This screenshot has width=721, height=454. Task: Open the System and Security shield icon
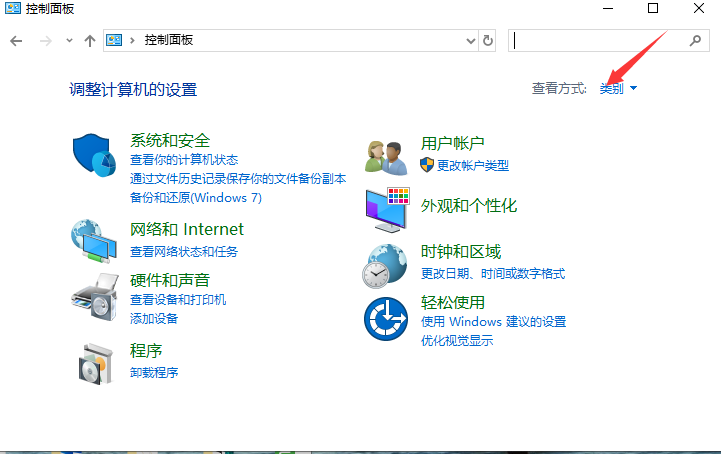coord(96,155)
